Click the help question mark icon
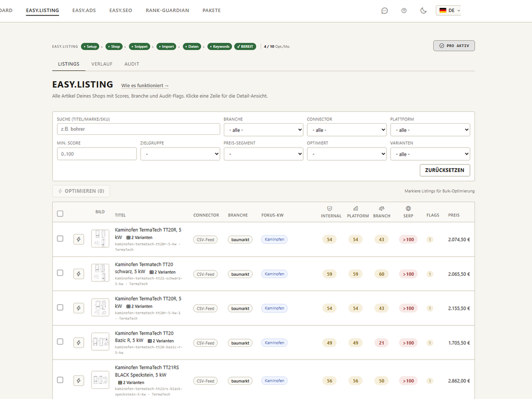 click(404, 11)
